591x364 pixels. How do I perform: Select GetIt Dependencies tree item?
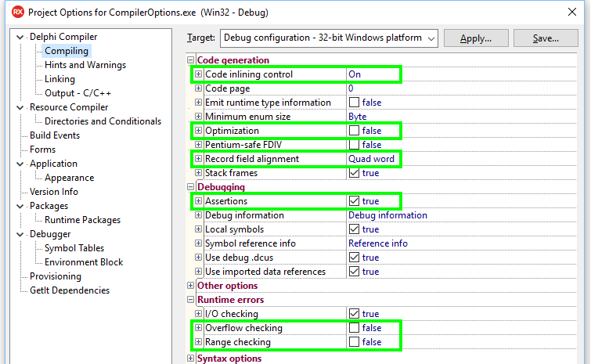(x=70, y=290)
